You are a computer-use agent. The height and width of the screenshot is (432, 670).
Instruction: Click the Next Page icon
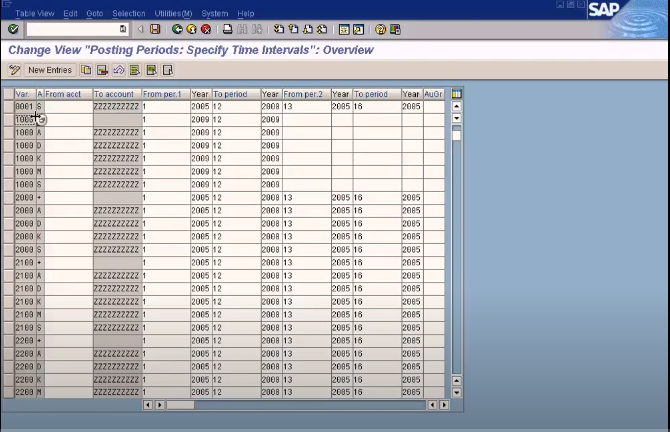point(308,29)
